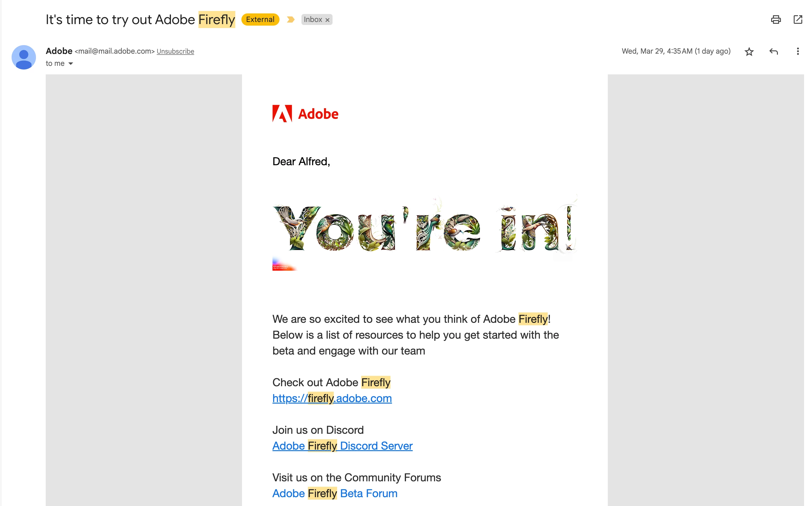Screen dimensions: 812x506
Task: Click the 'You're in!' banner image
Action: click(x=424, y=228)
